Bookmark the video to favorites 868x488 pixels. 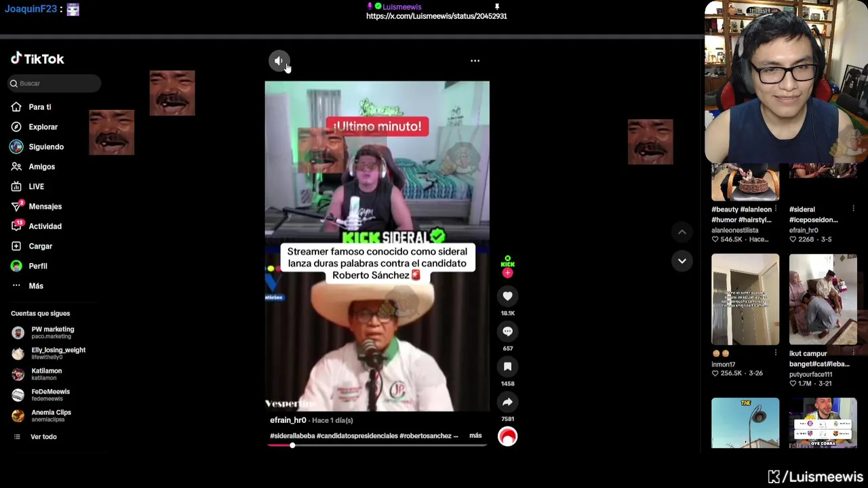click(x=507, y=366)
